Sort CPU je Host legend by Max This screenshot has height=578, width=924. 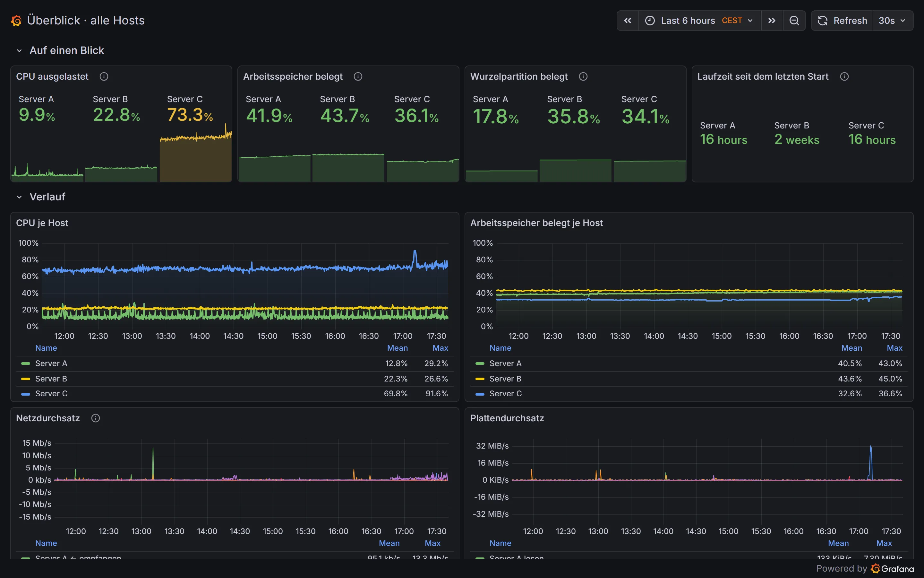coord(440,348)
